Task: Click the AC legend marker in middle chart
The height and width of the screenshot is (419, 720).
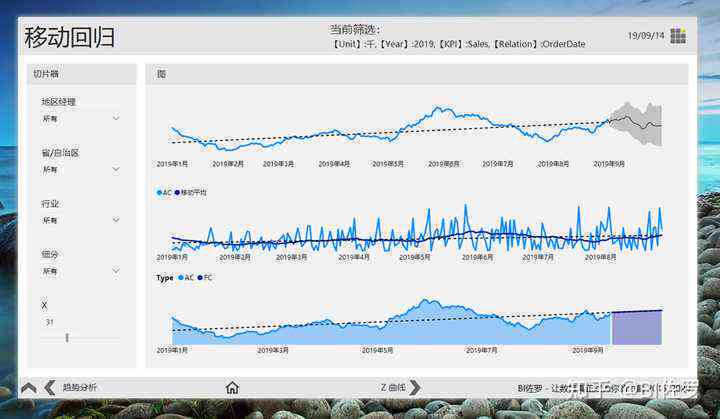Action: [x=159, y=192]
